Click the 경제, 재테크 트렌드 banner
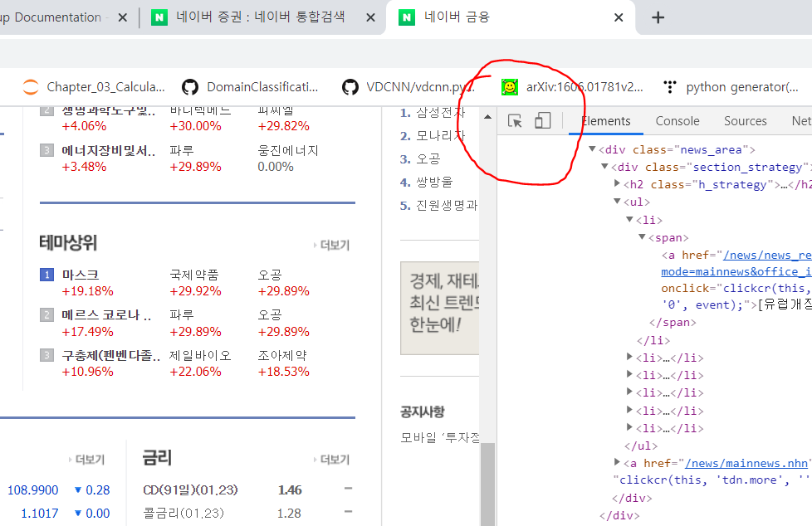812x526 pixels. click(x=440, y=308)
